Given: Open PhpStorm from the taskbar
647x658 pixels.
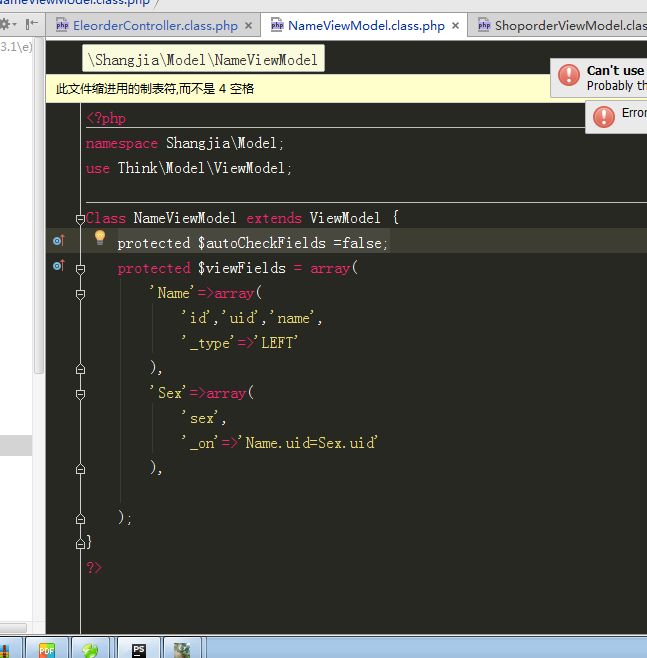Looking at the screenshot, I should click(140, 649).
